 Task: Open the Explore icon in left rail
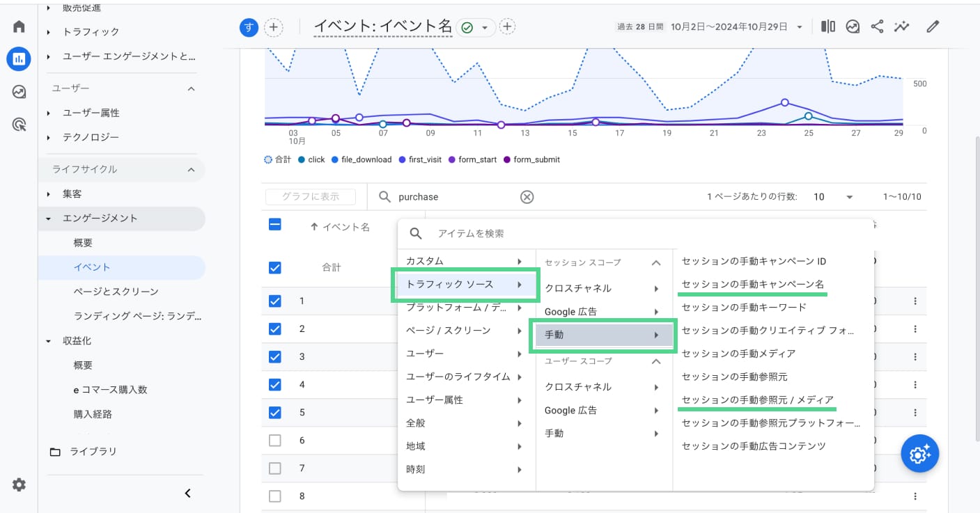pos(19,92)
